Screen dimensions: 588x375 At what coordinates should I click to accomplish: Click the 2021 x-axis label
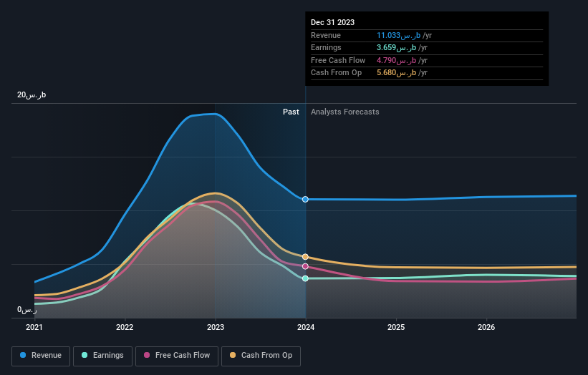coord(34,327)
